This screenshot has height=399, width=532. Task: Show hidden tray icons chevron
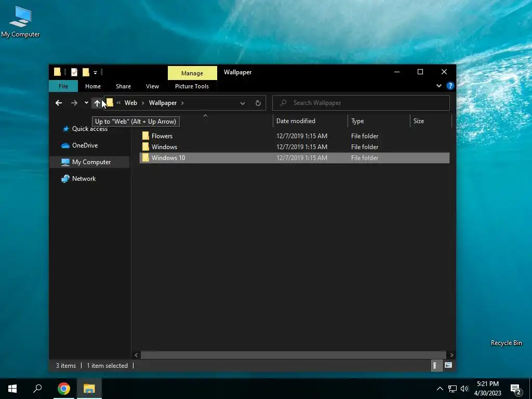coord(440,389)
